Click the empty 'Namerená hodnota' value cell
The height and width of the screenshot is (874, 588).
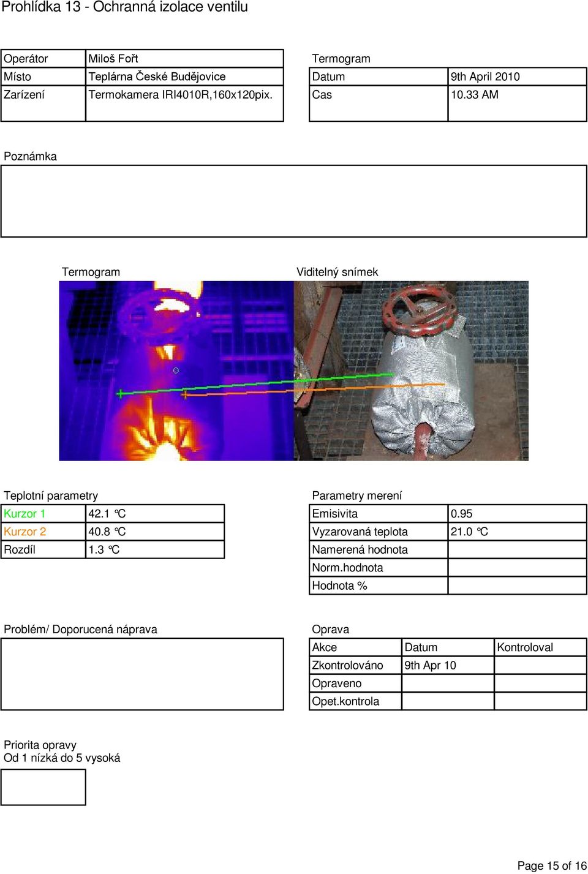[518, 549]
